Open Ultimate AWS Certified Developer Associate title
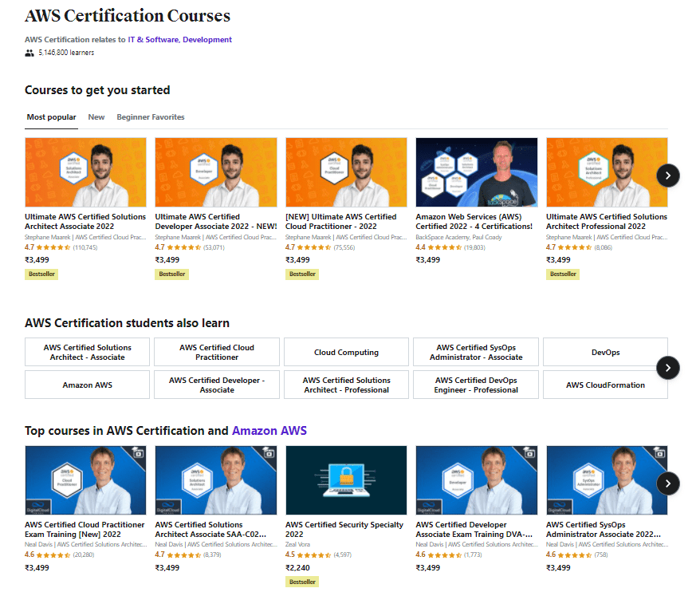Screen dimensions: 700x600 pyautogui.click(x=216, y=222)
